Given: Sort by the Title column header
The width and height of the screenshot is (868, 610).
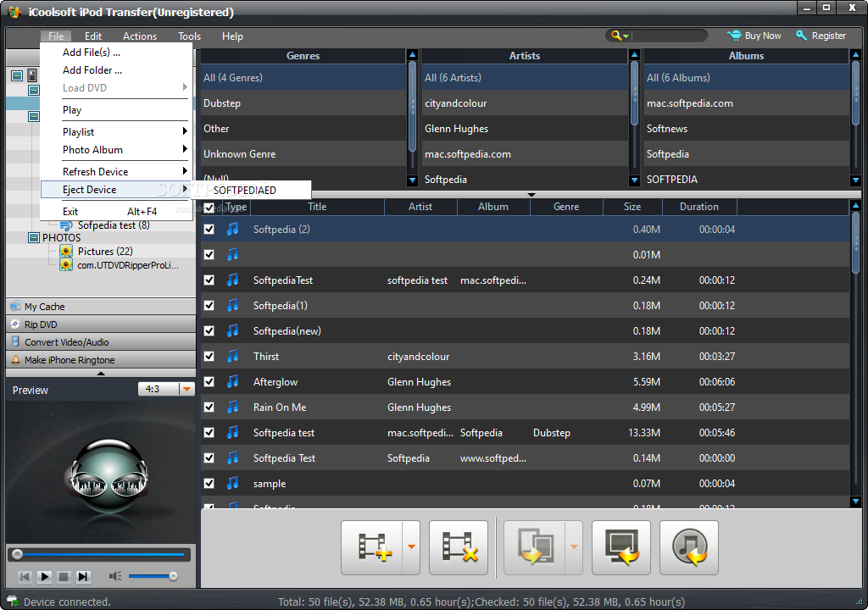Looking at the screenshot, I should pos(317,207).
